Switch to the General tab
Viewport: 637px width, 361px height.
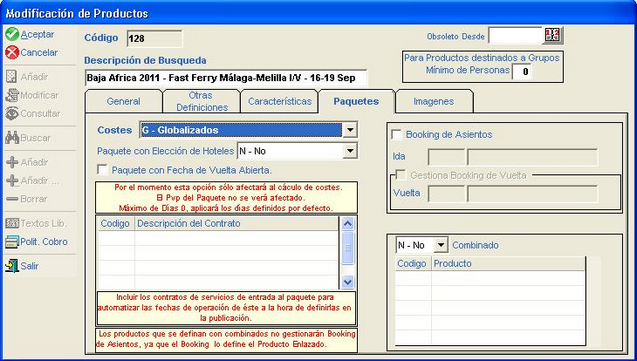tap(124, 101)
